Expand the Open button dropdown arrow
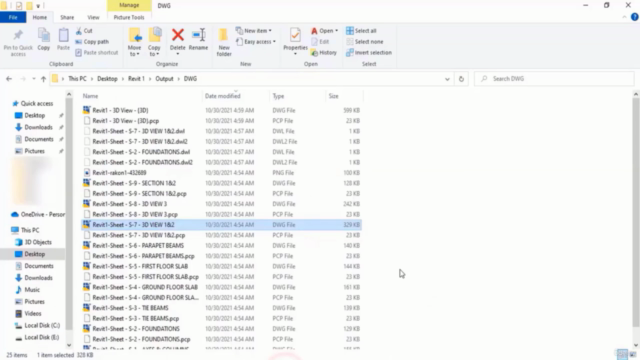The width and height of the screenshot is (640, 360). point(336,31)
